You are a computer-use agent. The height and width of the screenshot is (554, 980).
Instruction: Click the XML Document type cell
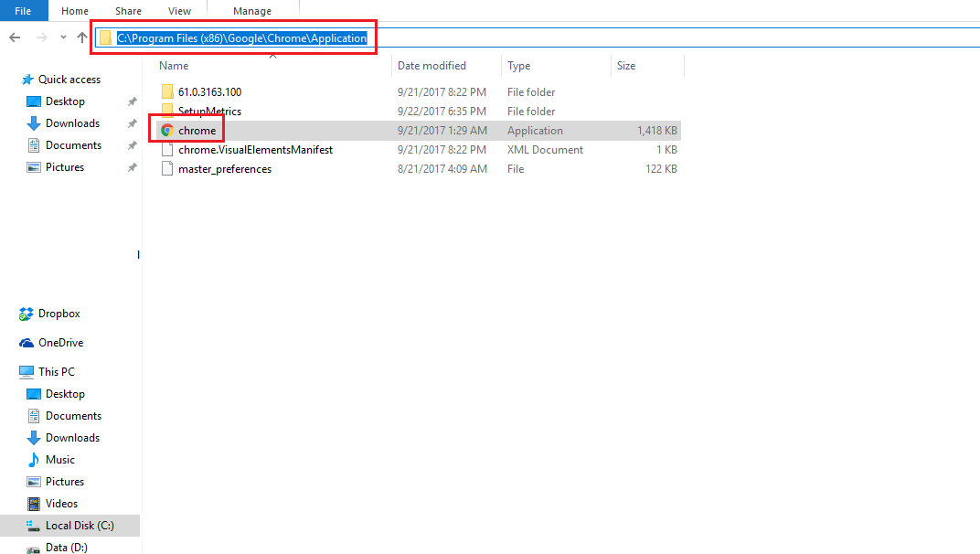(545, 150)
